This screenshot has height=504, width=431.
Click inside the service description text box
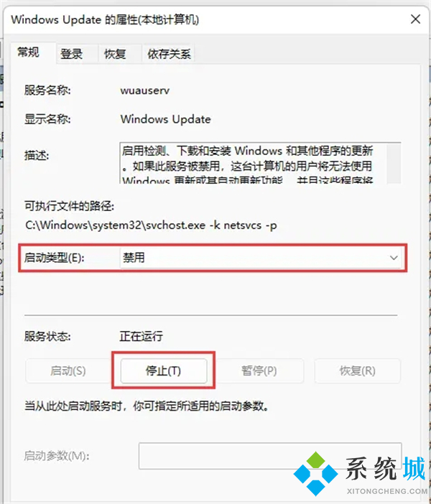(x=254, y=163)
